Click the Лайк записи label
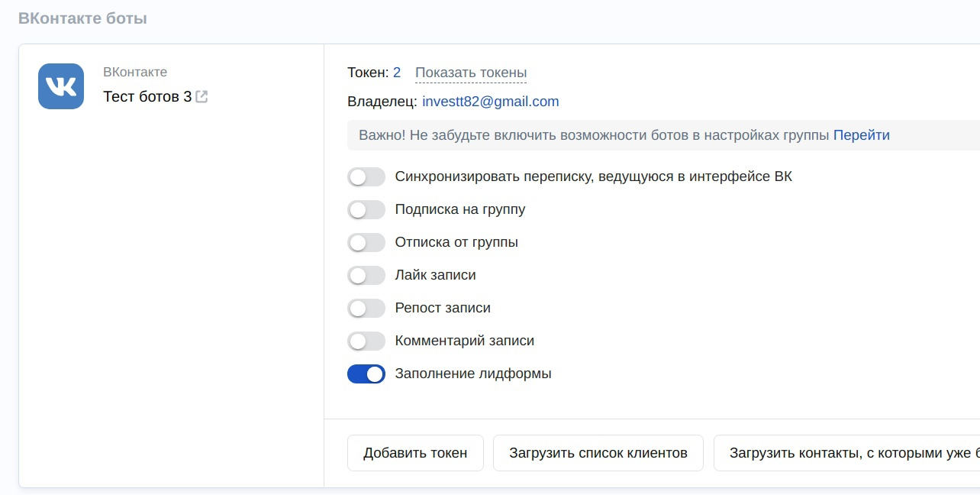This screenshot has height=495, width=980. tap(436, 275)
